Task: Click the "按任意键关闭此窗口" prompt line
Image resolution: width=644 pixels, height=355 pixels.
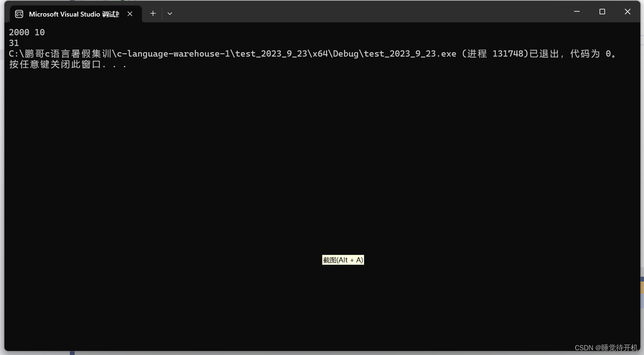Action: pyautogui.click(x=68, y=64)
